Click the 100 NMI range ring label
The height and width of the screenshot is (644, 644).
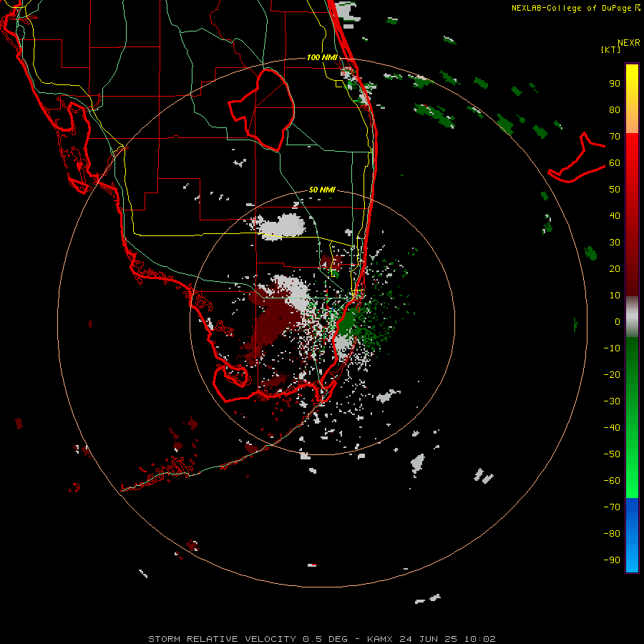pyautogui.click(x=322, y=57)
